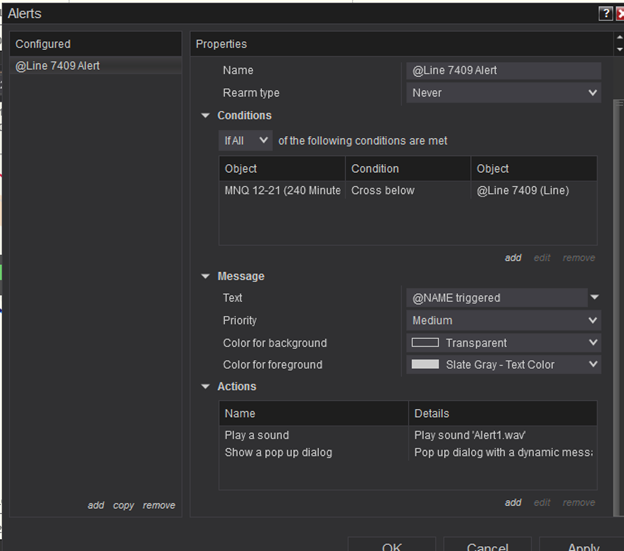Click add under the Conditions table
624x551 pixels.
(513, 258)
